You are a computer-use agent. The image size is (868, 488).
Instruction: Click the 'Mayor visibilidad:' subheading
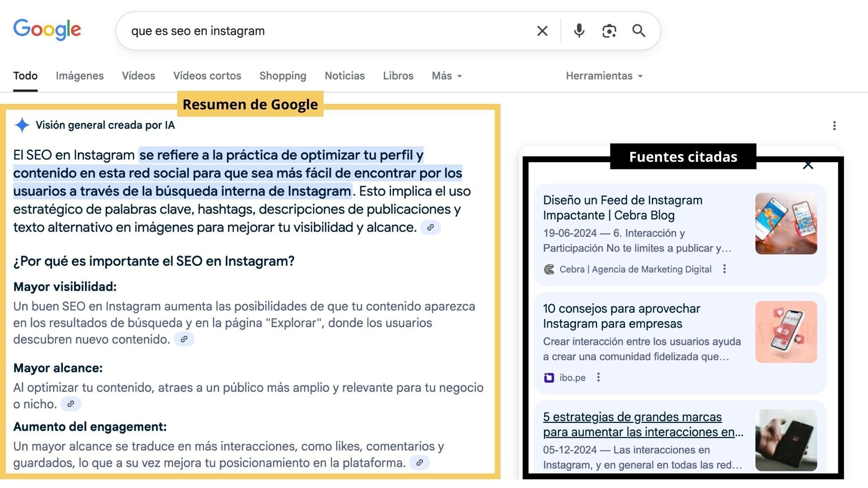(65, 287)
